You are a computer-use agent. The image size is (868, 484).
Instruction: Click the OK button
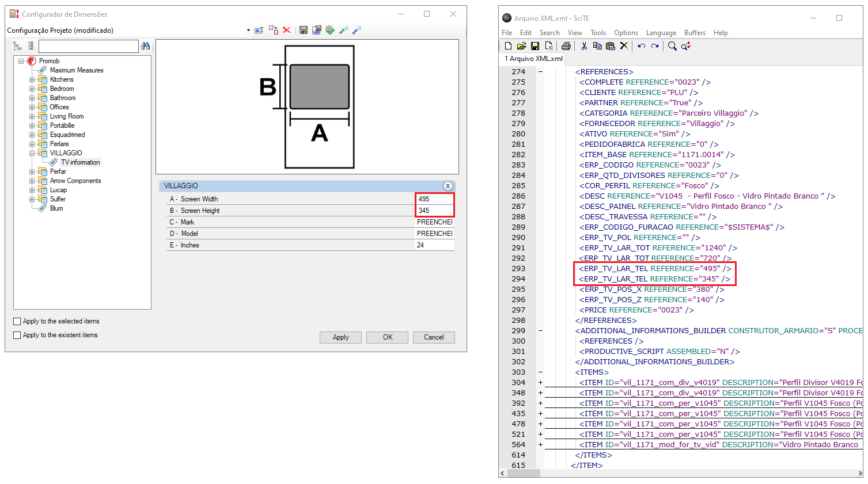pos(387,337)
